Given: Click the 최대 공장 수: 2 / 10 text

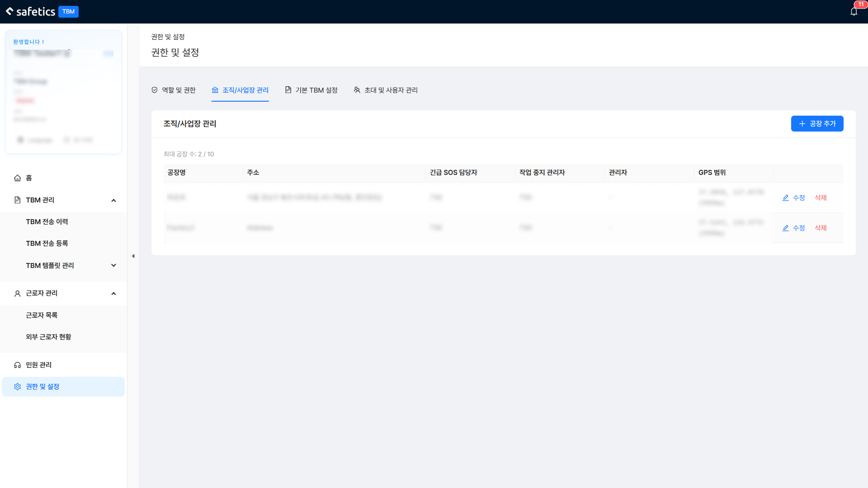Looking at the screenshot, I should tap(189, 154).
